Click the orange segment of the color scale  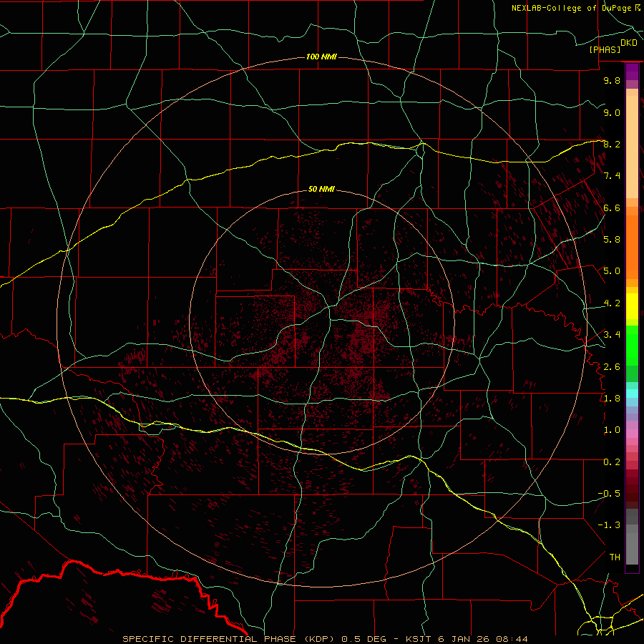[x=632, y=247]
